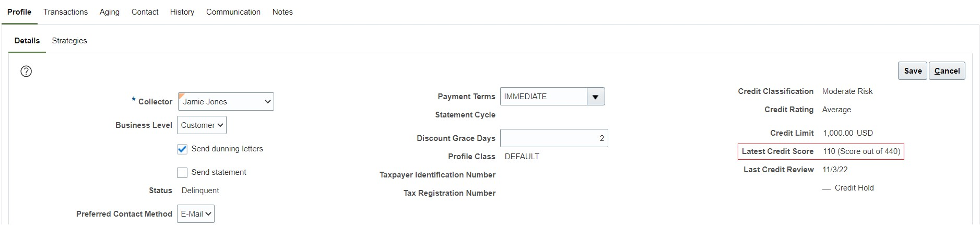The height and width of the screenshot is (226, 980).
Task: Click the Payment Terms text field
Action: point(543,97)
